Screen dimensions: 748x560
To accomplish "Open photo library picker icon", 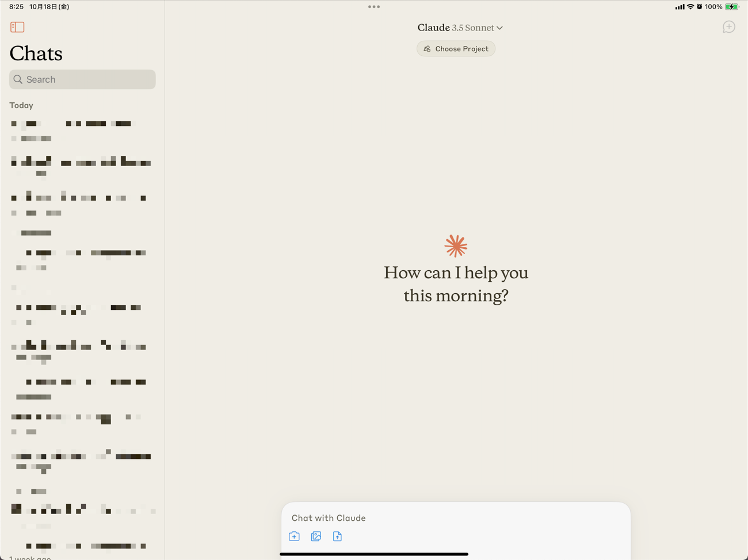I will pos(316,536).
